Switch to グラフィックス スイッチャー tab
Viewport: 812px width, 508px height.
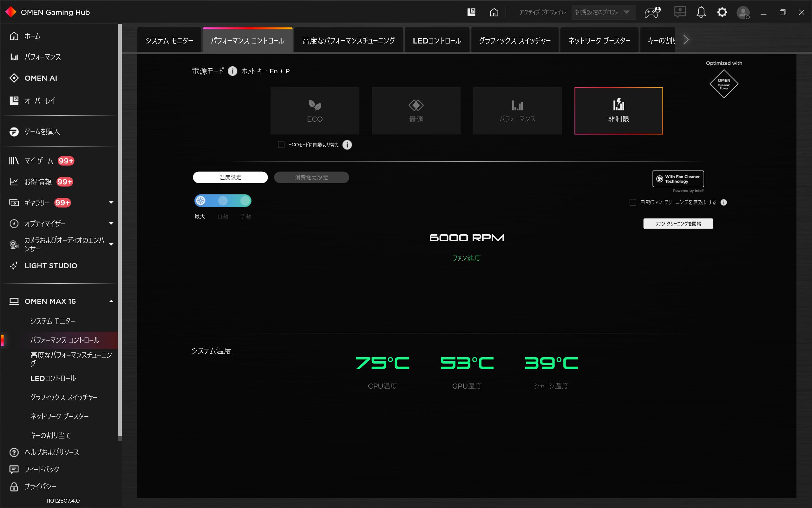click(x=515, y=40)
